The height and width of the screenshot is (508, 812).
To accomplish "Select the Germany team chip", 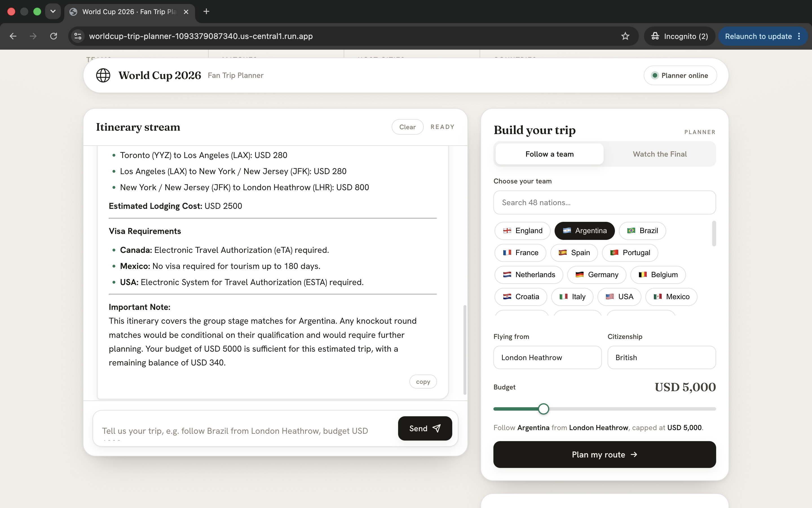I will (x=597, y=275).
